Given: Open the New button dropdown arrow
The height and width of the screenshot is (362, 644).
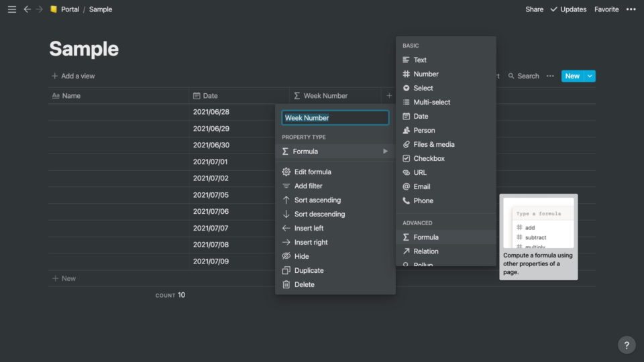Looking at the screenshot, I should [x=590, y=76].
